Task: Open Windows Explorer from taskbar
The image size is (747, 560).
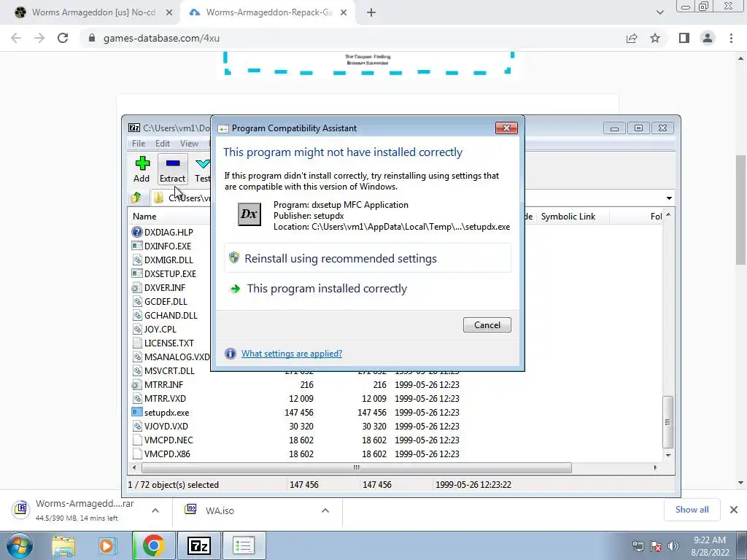Action: click(63, 545)
